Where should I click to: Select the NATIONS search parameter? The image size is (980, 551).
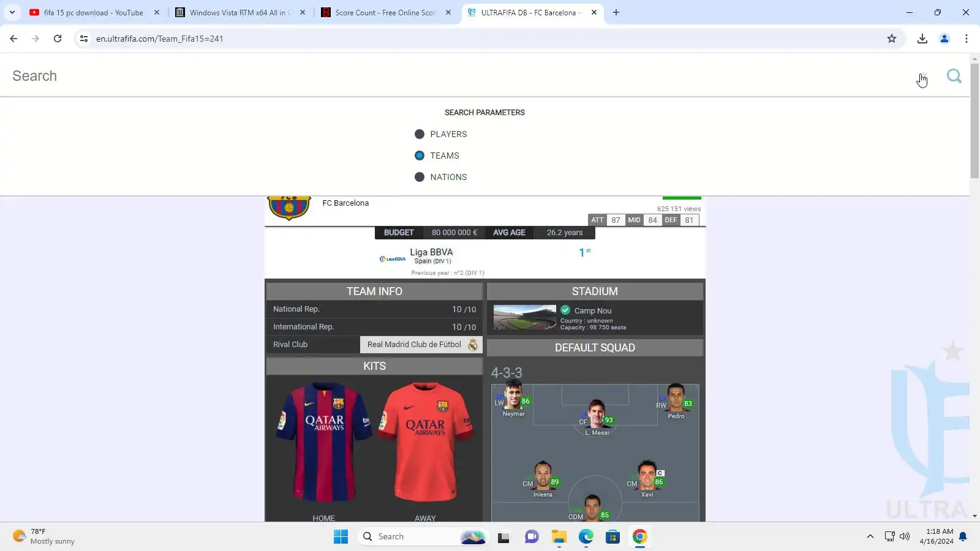[x=441, y=177]
